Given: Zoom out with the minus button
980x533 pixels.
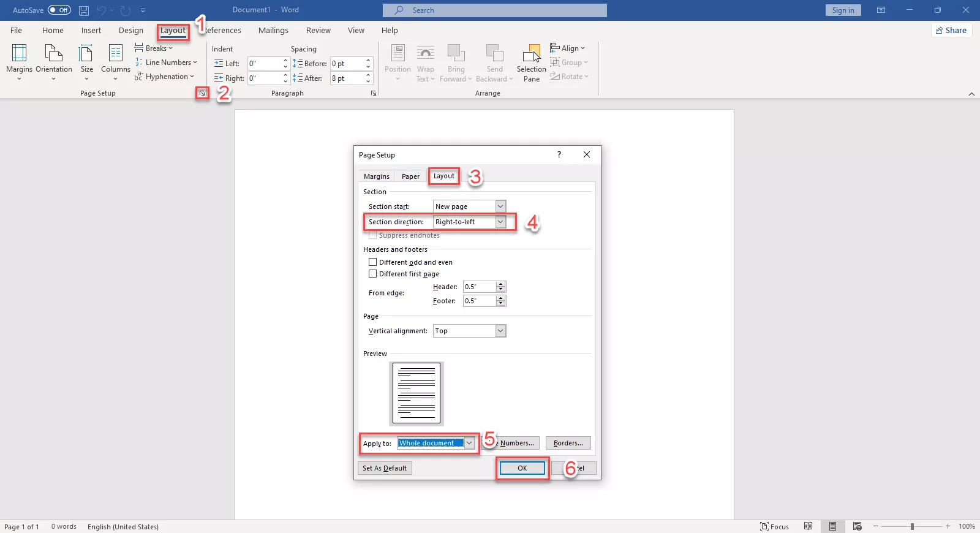Looking at the screenshot, I should point(876,526).
